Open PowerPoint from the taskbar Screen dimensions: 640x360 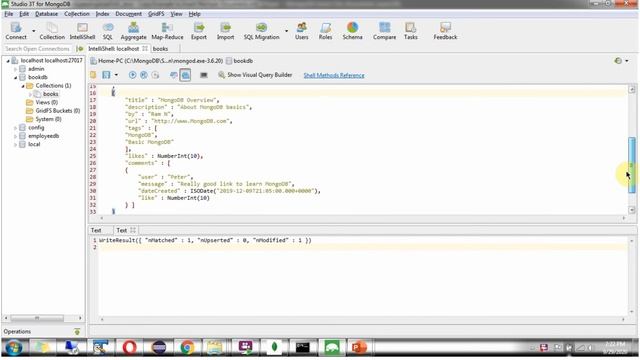(x=359, y=347)
